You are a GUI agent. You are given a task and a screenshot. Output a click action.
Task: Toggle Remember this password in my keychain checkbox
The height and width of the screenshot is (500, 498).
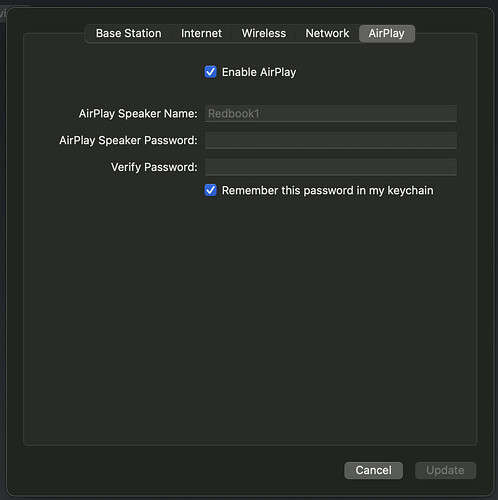pyautogui.click(x=211, y=190)
